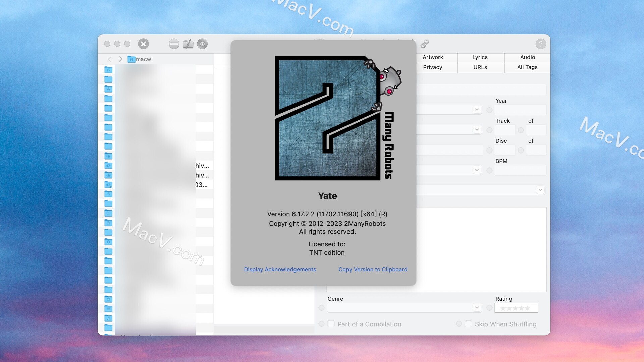Click the Track total 'of' input field
This screenshot has width=644, height=362.
pos(536,130)
